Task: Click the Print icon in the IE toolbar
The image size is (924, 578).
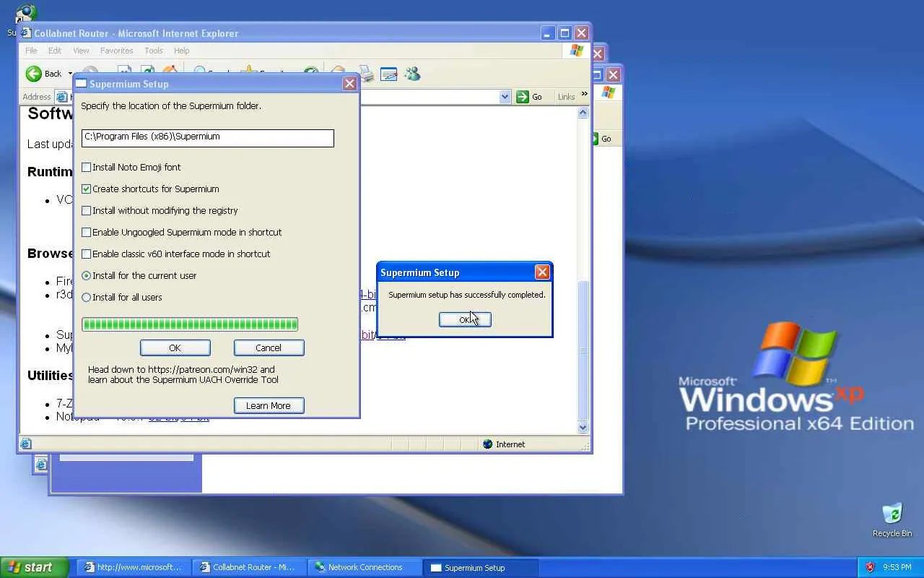Action: [367, 74]
